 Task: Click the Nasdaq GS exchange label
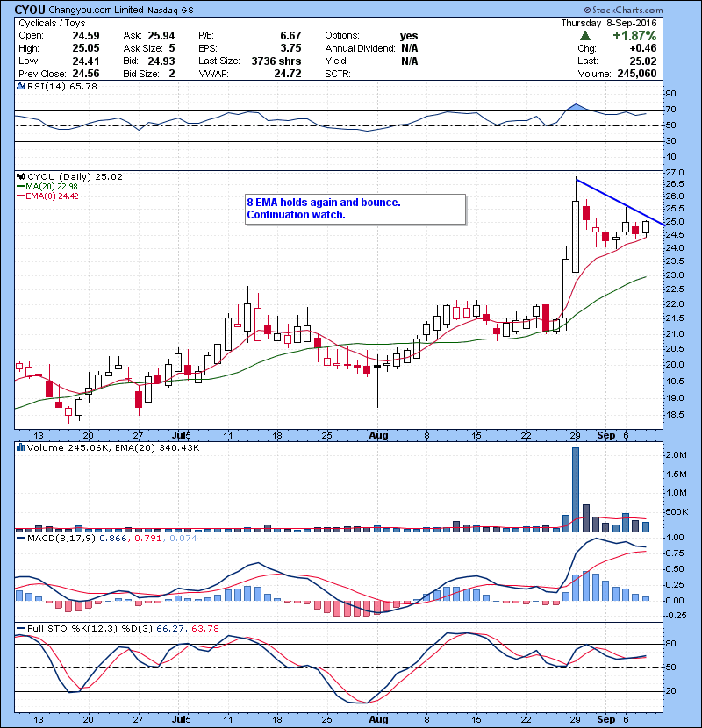(171, 10)
